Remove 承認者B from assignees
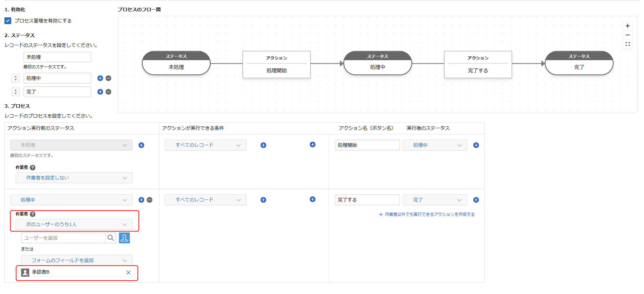This screenshot has width=644, height=294. pos(128,273)
